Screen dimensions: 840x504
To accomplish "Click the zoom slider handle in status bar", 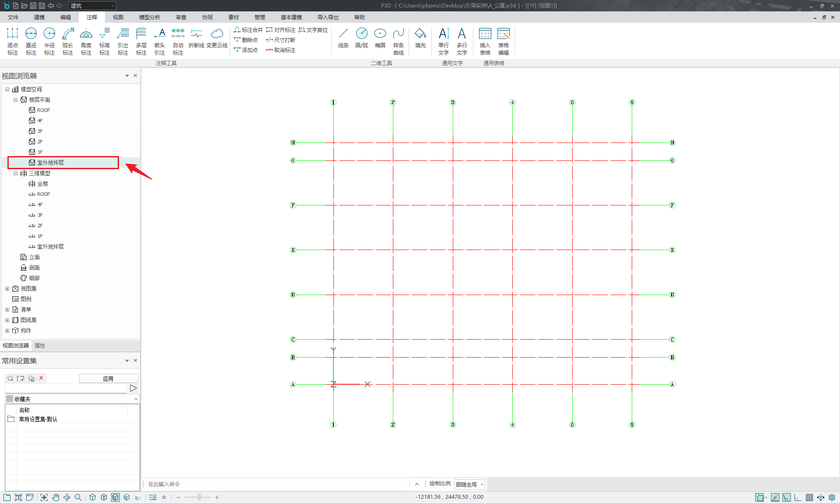I will point(199,497).
